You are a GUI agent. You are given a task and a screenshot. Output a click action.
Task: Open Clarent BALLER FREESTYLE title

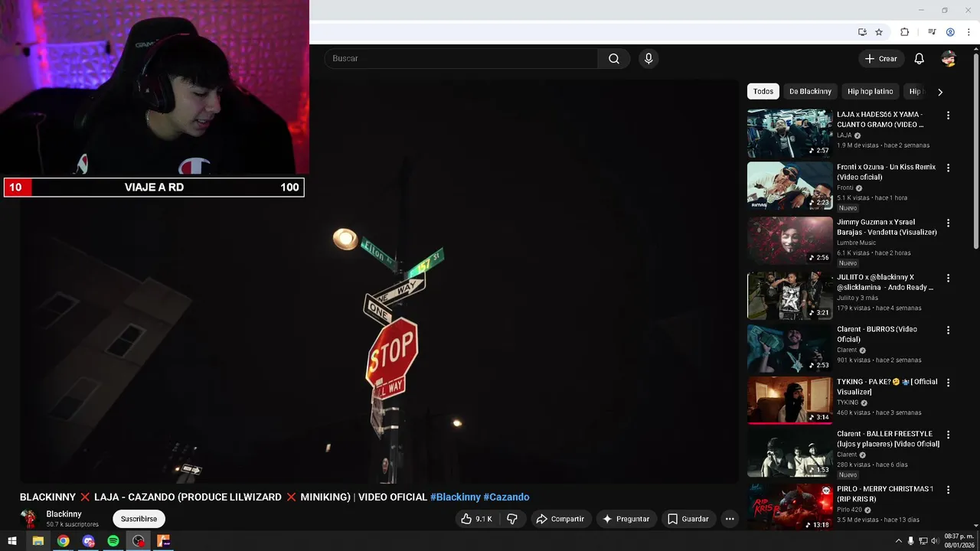(888, 439)
